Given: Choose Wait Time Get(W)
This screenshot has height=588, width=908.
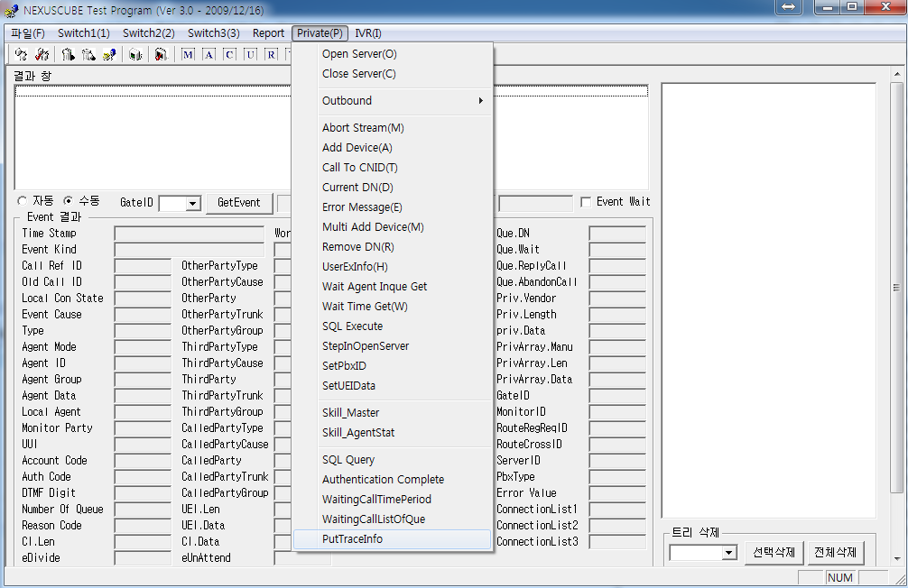Looking at the screenshot, I should (x=394, y=306).
